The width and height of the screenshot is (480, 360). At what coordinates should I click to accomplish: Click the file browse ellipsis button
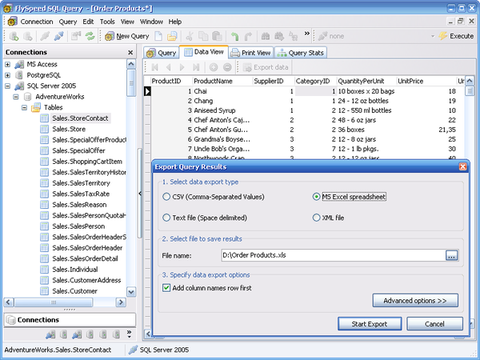click(x=452, y=256)
